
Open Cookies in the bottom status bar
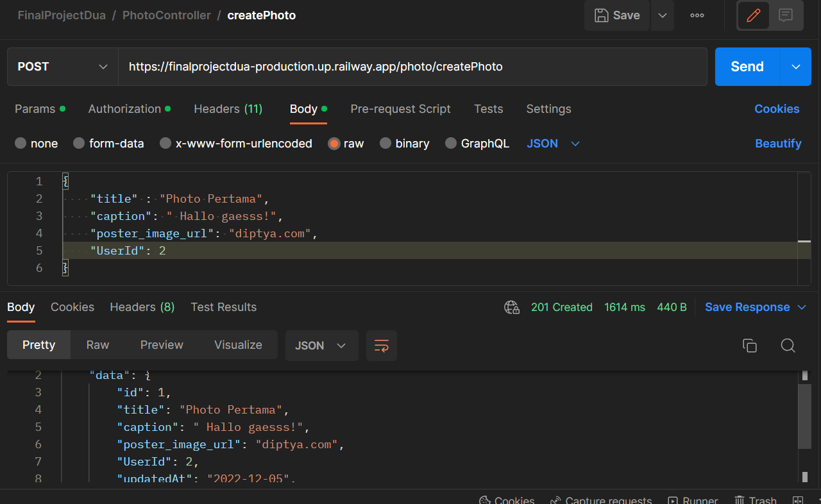point(507,500)
